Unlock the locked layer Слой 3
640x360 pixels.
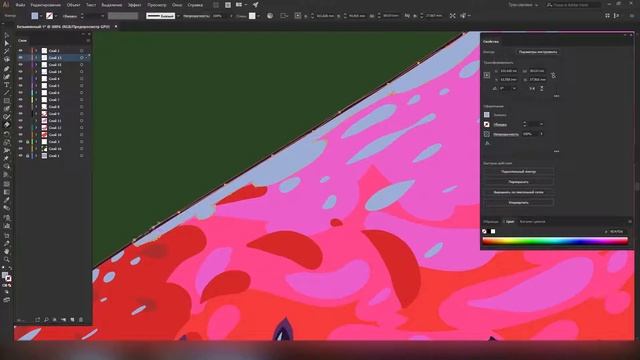(x=27, y=142)
